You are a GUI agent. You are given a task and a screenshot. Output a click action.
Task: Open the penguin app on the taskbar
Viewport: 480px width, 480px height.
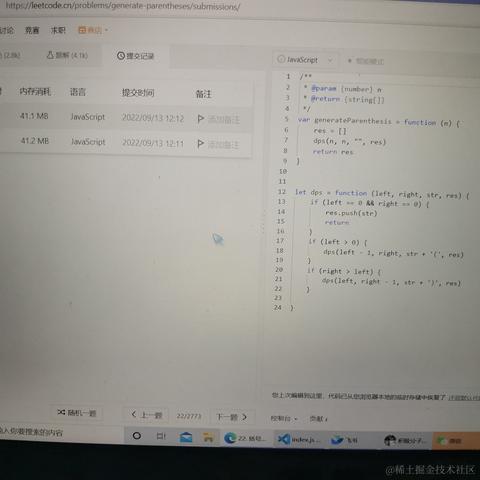coord(405,441)
